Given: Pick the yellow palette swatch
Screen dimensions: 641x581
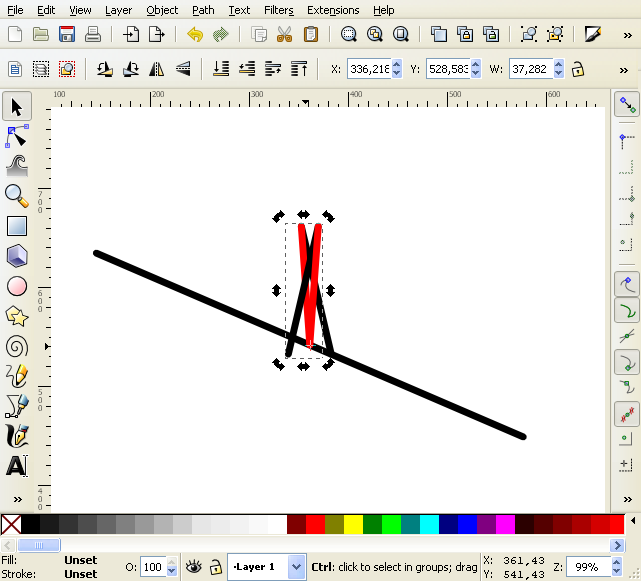Looking at the screenshot, I should (x=353, y=525).
